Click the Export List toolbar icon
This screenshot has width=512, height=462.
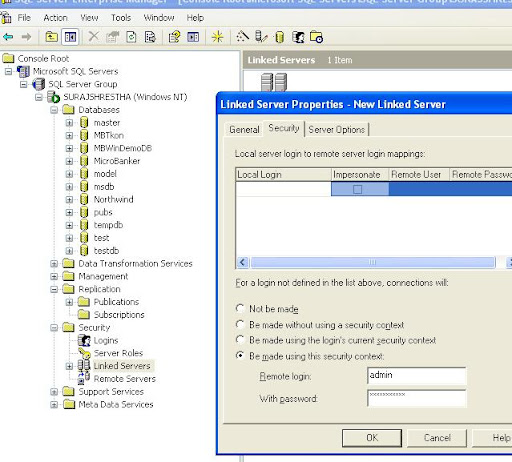(x=150, y=37)
